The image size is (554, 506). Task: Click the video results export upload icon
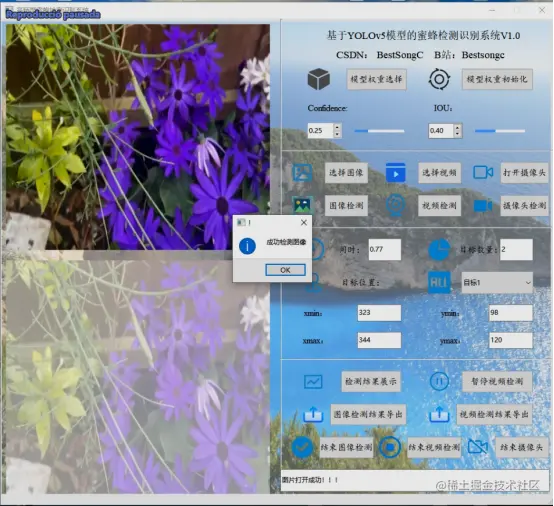439,414
